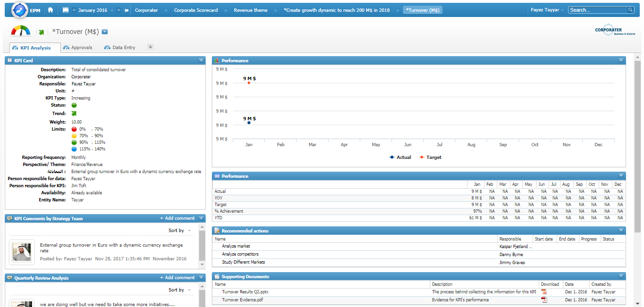Download Turnover Evidence.pdf file icon
This screenshot has width=644, height=307.
tap(544, 300)
